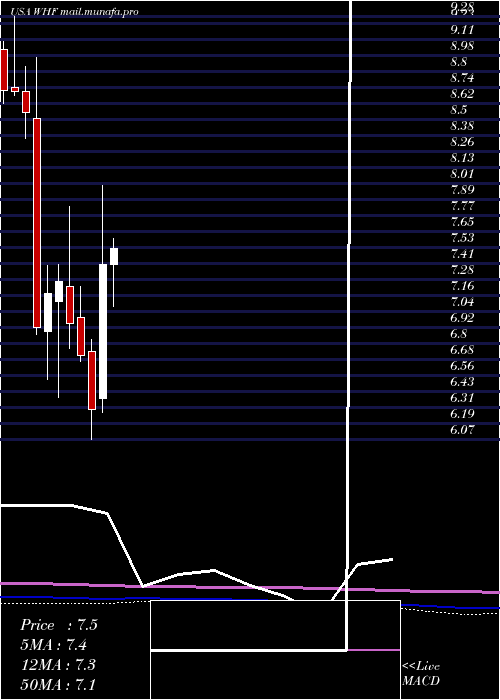Click the 9.11 price axis label

point(462,30)
